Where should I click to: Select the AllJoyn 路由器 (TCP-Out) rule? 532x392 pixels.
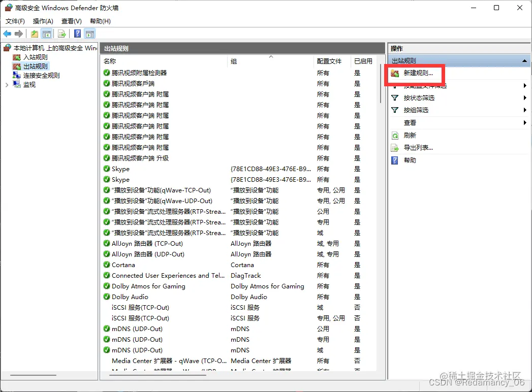147,243
